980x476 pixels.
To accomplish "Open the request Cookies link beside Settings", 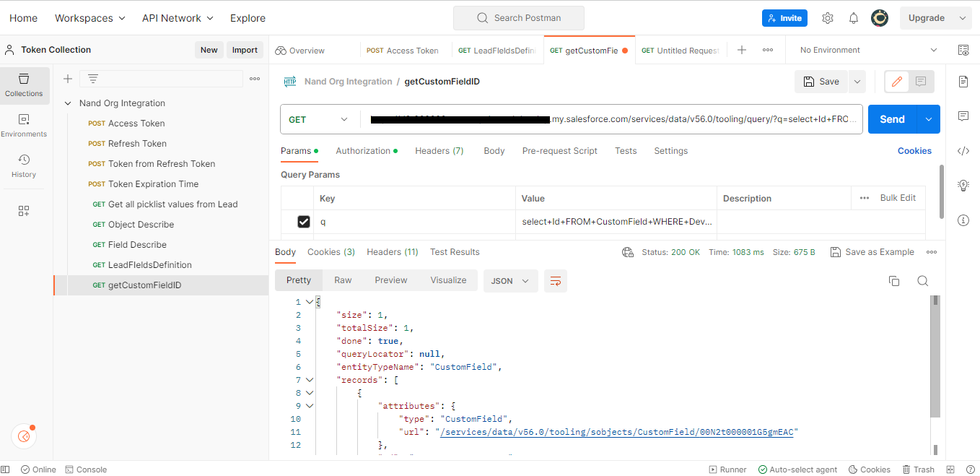I will 914,151.
